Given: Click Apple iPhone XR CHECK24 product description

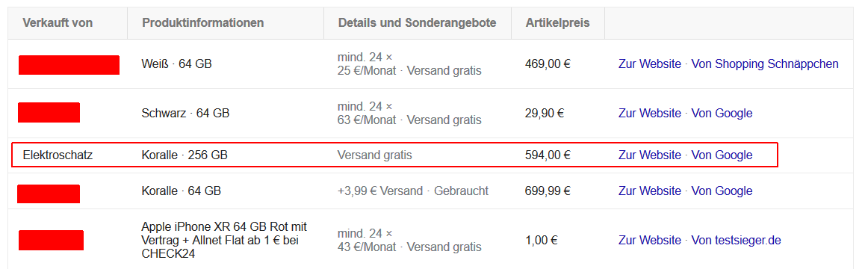Looking at the screenshot, I should click(x=224, y=240).
